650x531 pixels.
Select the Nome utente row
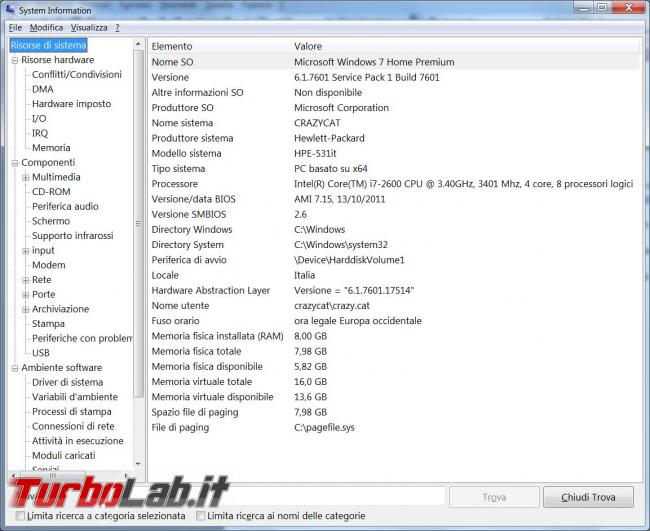pos(394,306)
